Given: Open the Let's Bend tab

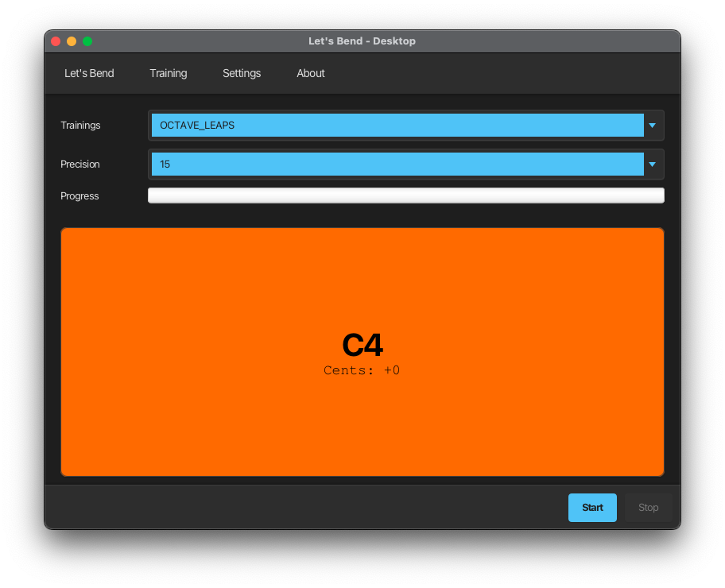Looking at the screenshot, I should [x=89, y=73].
